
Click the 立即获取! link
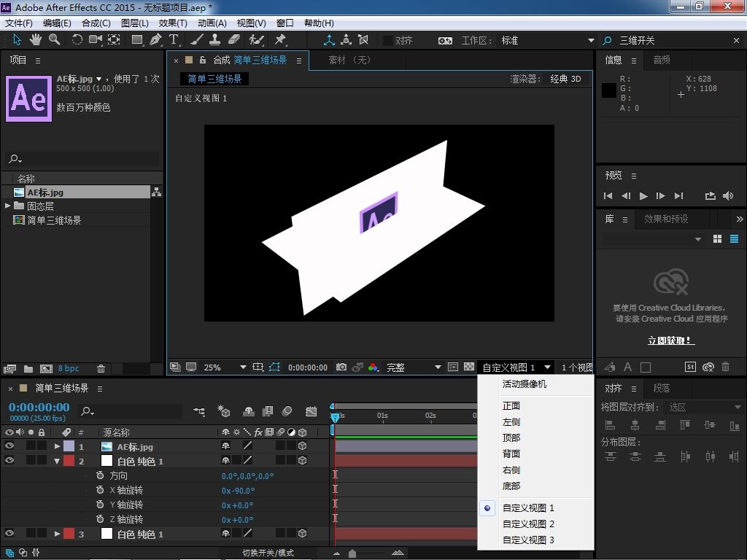(x=671, y=341)
